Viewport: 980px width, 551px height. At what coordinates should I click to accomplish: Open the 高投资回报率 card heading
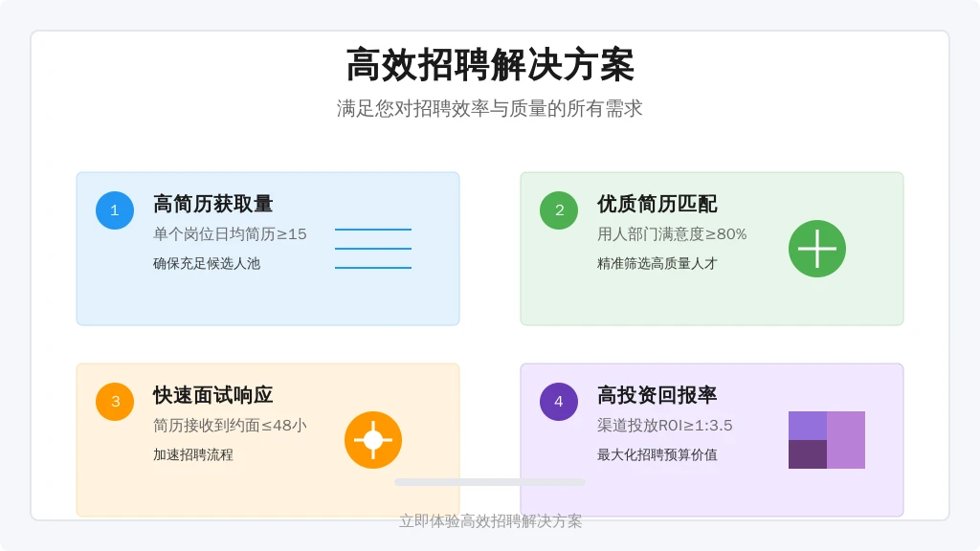coord(657,395)
